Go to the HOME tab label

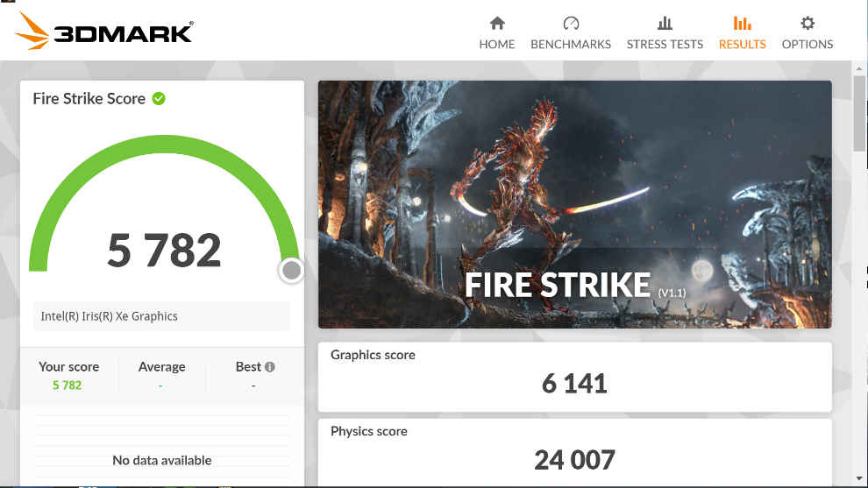coord(497,45)
